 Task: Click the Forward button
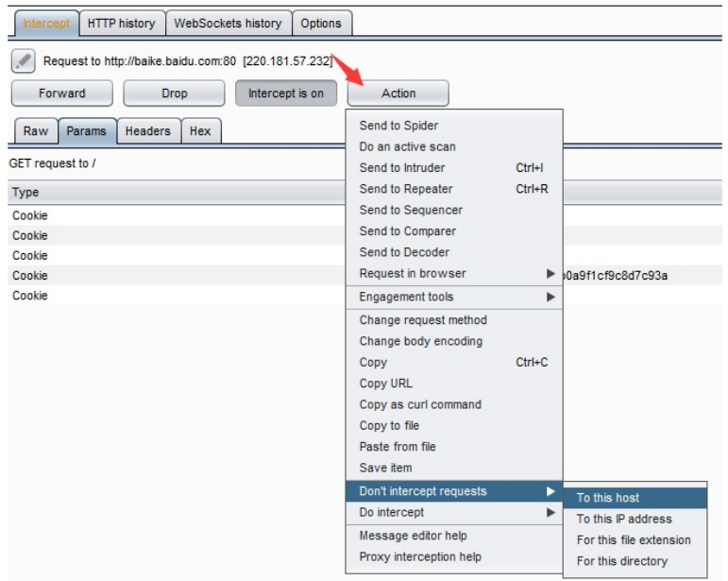click(62, 94)
